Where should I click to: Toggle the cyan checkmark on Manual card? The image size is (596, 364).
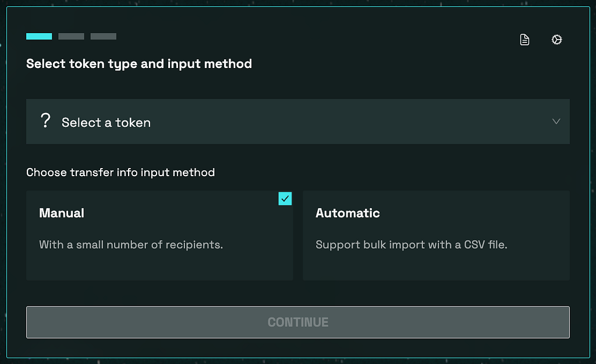coord(285,198)
